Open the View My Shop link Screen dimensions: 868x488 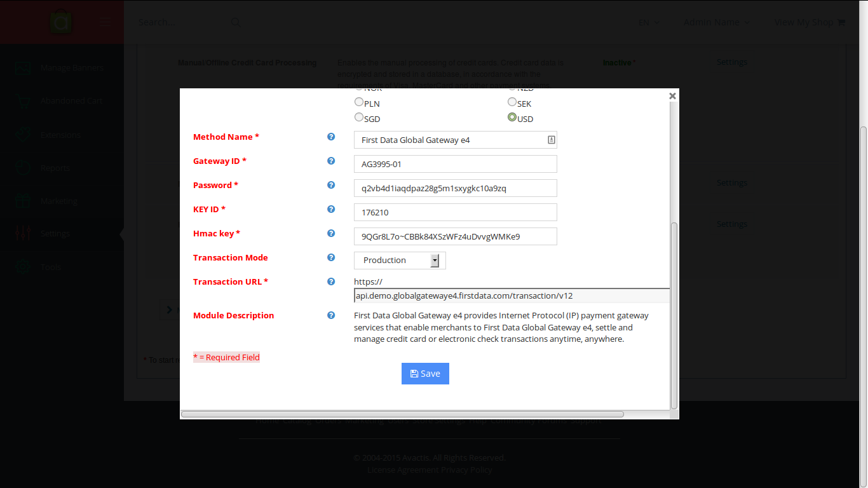coord(803,22)
